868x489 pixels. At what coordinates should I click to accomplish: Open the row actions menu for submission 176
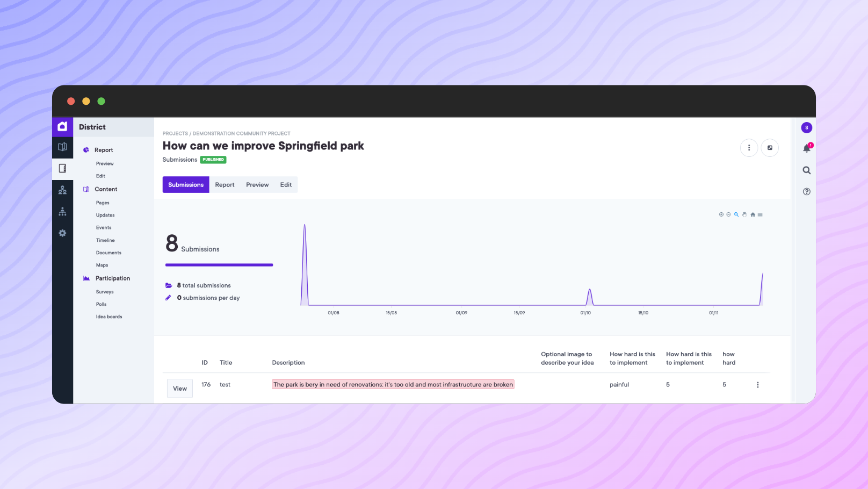pos(757,385)
